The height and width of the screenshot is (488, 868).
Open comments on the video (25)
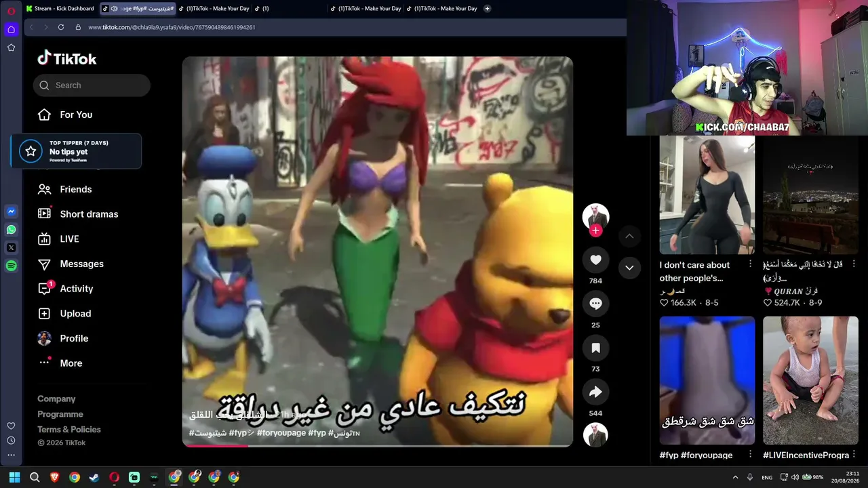tap(595, 304)
